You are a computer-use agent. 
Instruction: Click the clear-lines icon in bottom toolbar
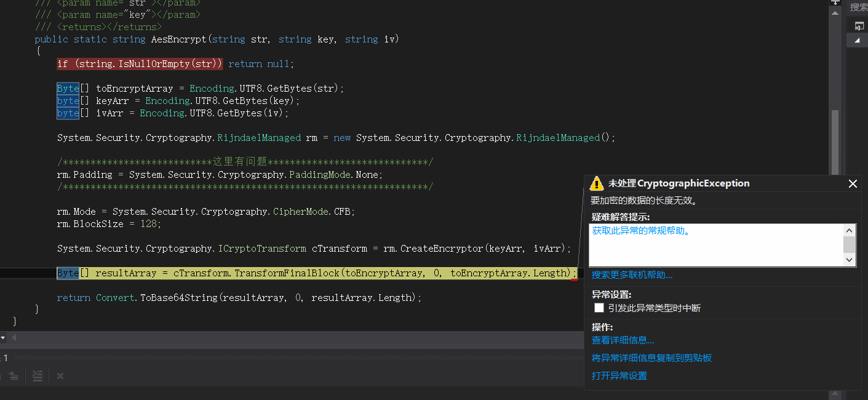tap(38, 375)
